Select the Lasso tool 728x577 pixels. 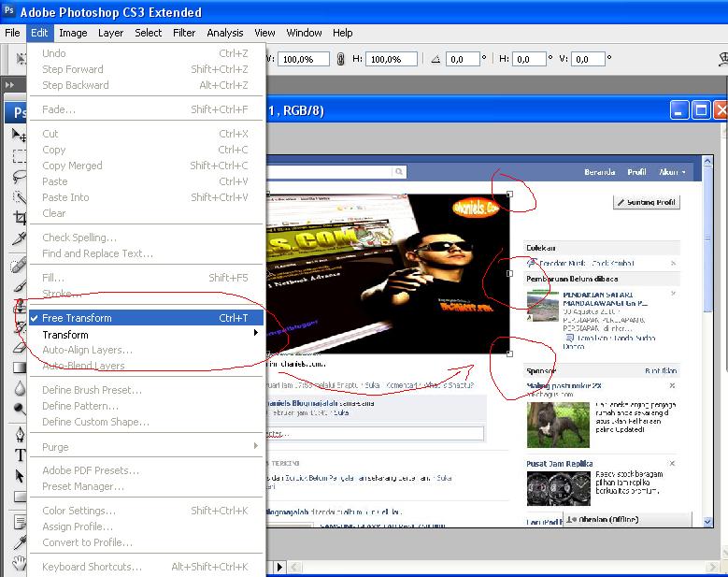tap(19, 177)
